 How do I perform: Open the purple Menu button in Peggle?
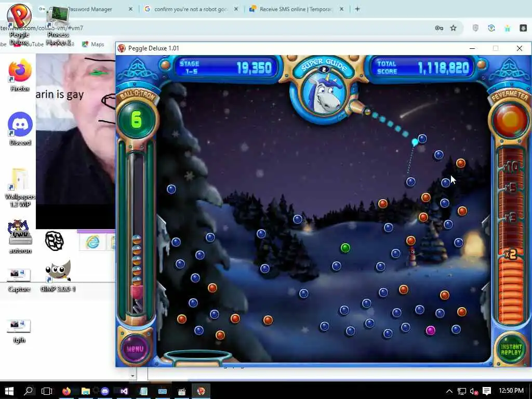click(x=135, y=349)
